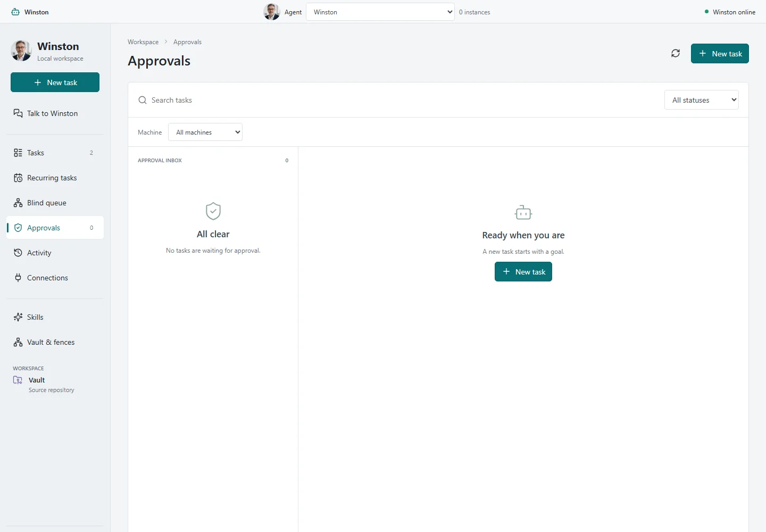
Task: Click the Approvals shield icon in sidebar
Action: tap(18, 228)
